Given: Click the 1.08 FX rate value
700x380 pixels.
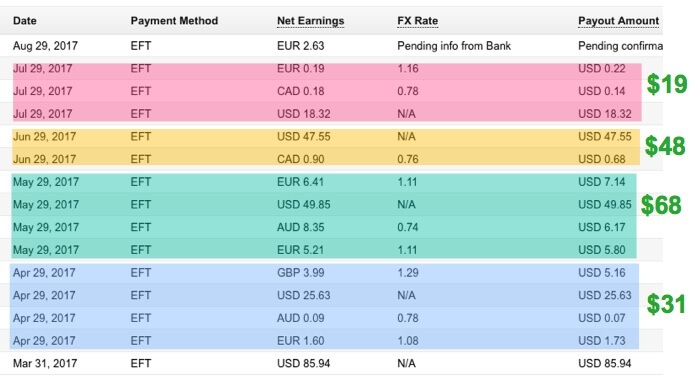Looking at the screenshot, I should point(408,341).
